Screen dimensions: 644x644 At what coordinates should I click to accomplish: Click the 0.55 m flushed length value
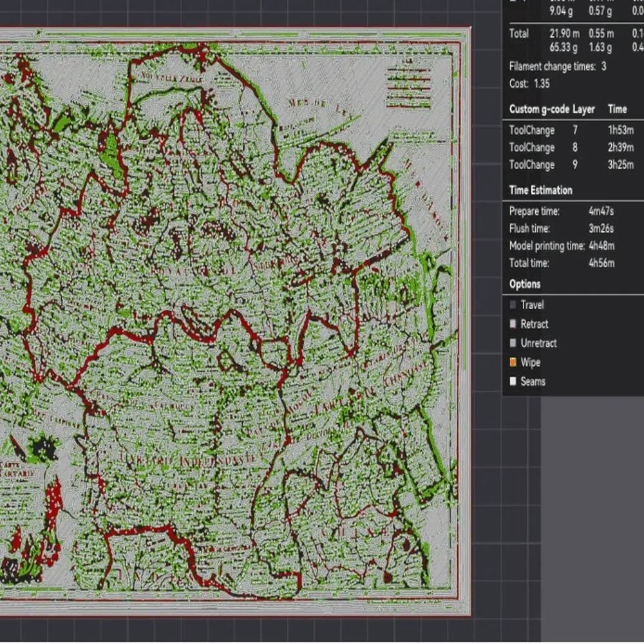601,33
